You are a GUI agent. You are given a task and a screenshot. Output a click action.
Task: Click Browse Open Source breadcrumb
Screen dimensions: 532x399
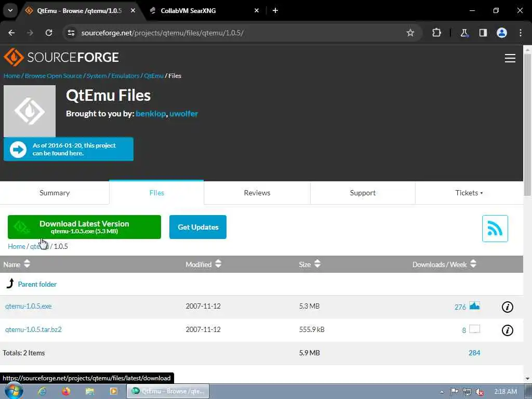point(54,76)
